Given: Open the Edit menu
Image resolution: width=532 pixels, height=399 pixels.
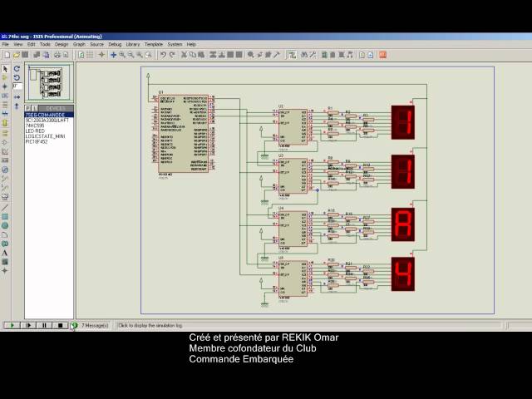Looking at the screenshot, I should pos(32,44).
